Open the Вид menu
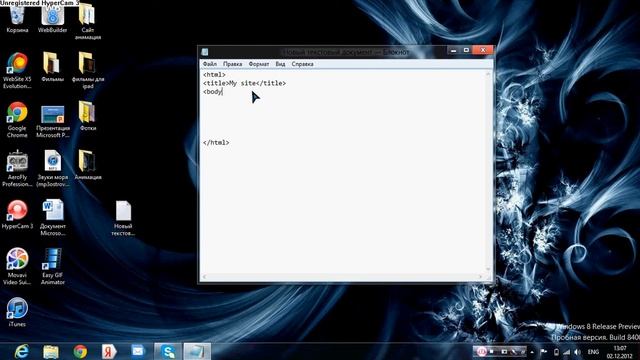 [x=280, y=64]
